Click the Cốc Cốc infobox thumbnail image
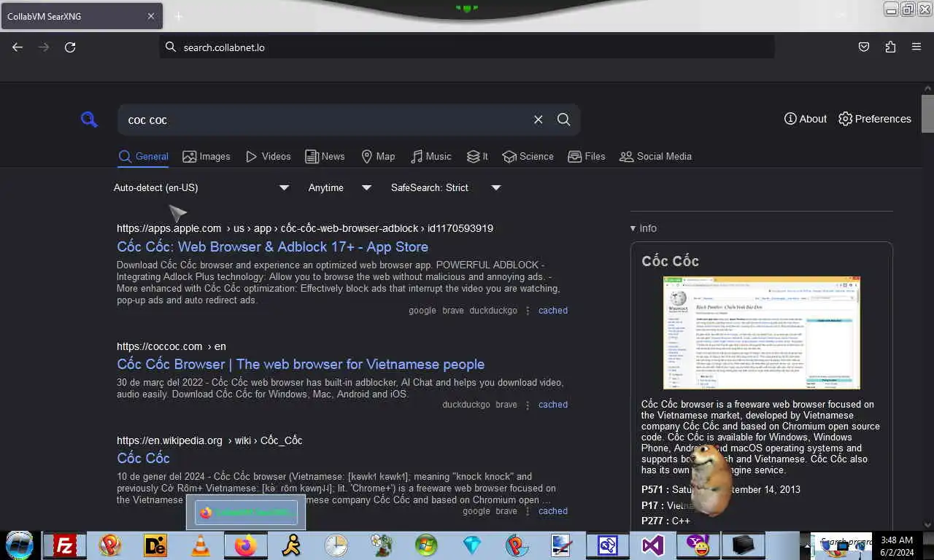This screenshot has width=934, height=560. point(762,333)
